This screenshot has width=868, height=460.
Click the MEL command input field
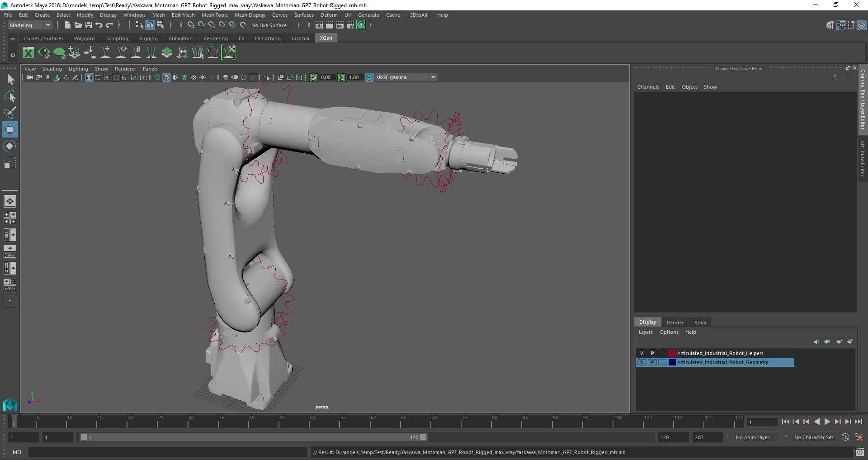(x=168, y=452)
